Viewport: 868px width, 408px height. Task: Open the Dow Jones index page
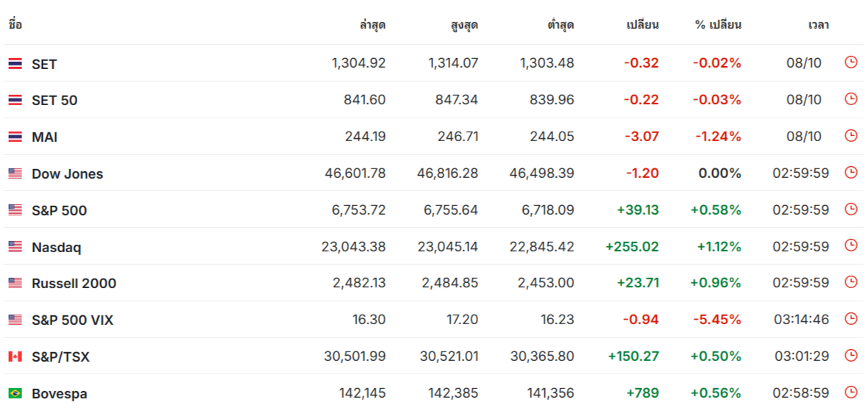click(x=67, y=174)
